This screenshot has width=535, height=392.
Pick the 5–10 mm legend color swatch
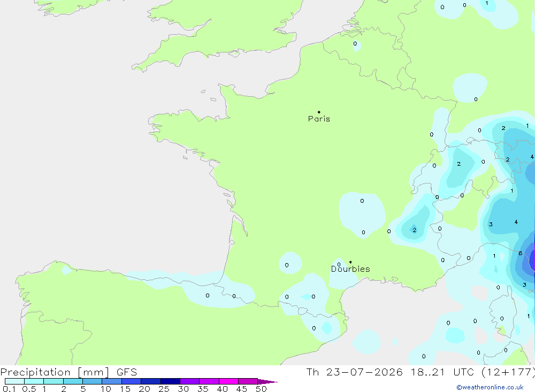[x=92, y=381]
